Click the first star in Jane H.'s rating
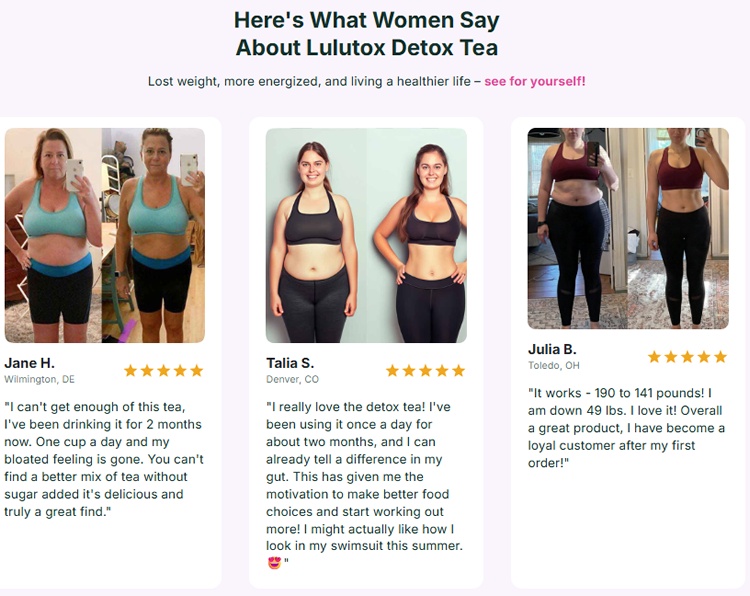 tap(130, 371)
